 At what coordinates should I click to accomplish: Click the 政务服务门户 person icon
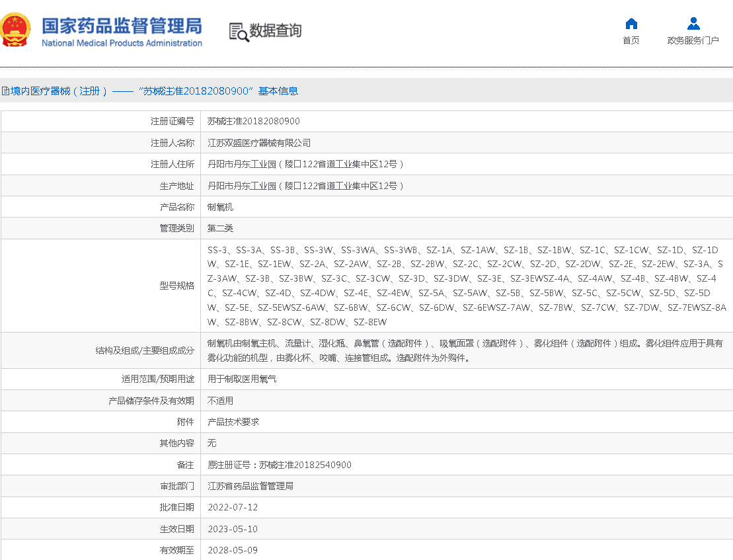coord(693,24)
